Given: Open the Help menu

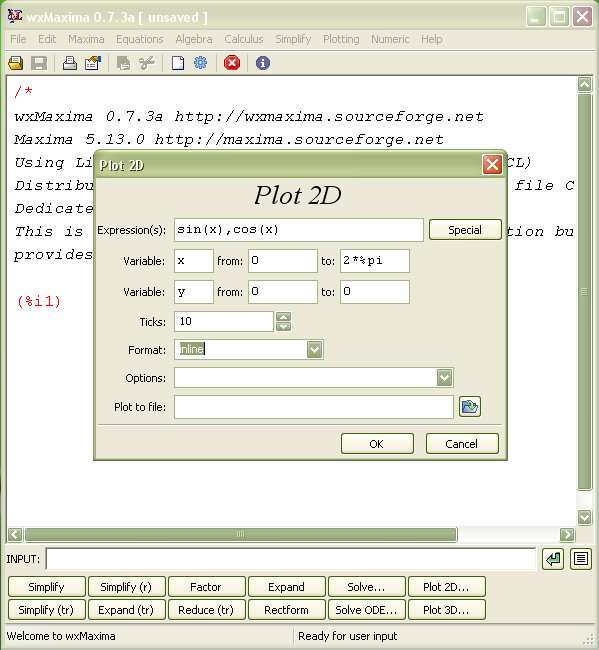Looking at the screenshot, I should (432, 39).
